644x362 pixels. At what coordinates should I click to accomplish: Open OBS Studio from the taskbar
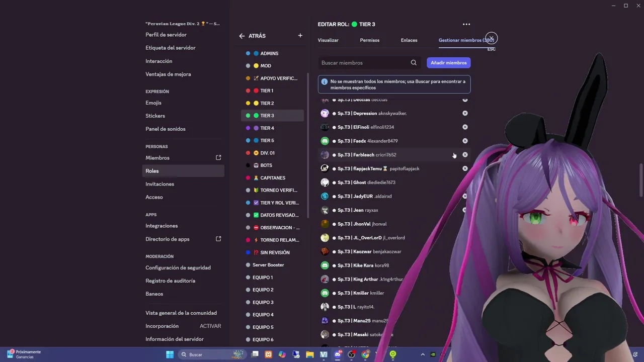351,354
